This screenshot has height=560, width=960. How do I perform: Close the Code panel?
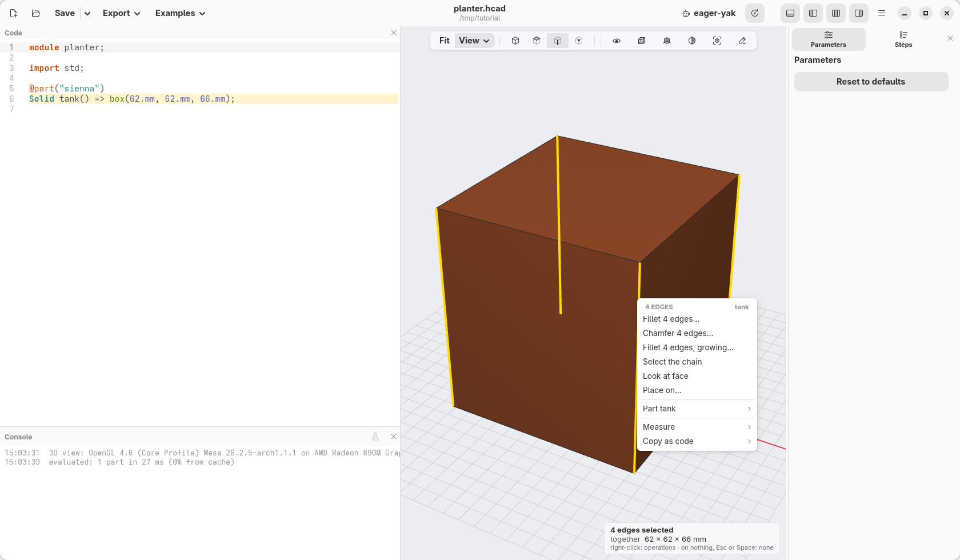tap(394, 33)
